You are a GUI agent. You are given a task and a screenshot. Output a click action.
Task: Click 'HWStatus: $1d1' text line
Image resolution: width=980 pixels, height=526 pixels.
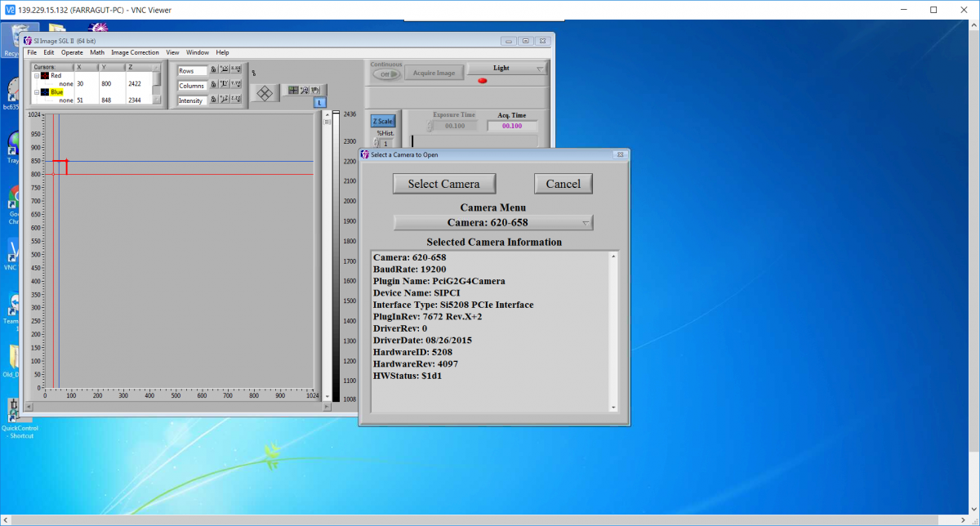408,376
